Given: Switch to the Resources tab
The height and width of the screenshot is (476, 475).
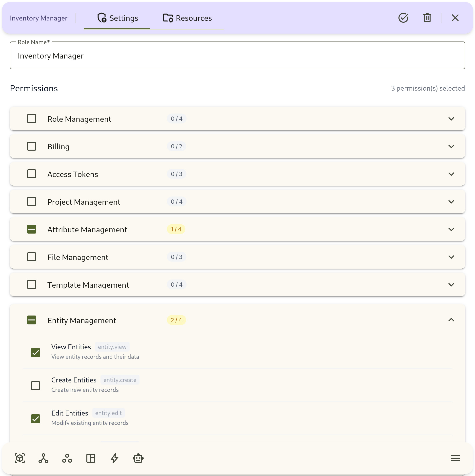Looking at the screenshot, I should (x=187, y=18).
